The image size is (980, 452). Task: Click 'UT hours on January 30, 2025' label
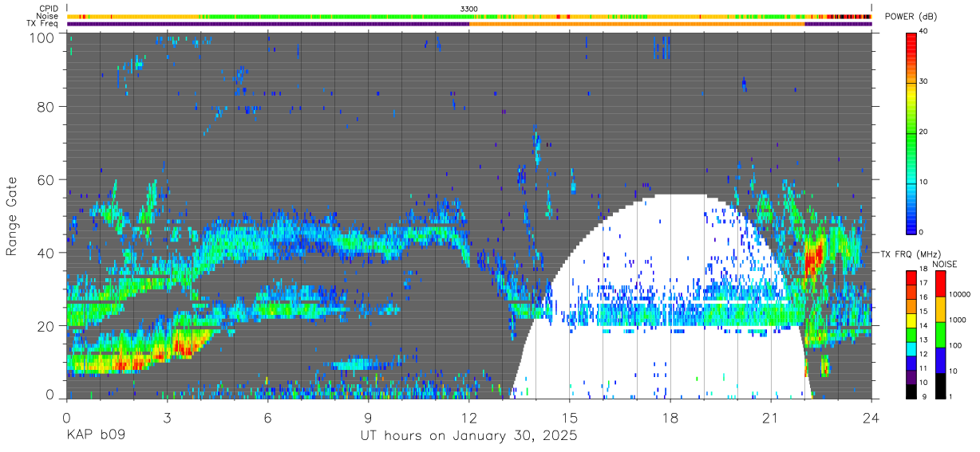click(x=469, y=437)
